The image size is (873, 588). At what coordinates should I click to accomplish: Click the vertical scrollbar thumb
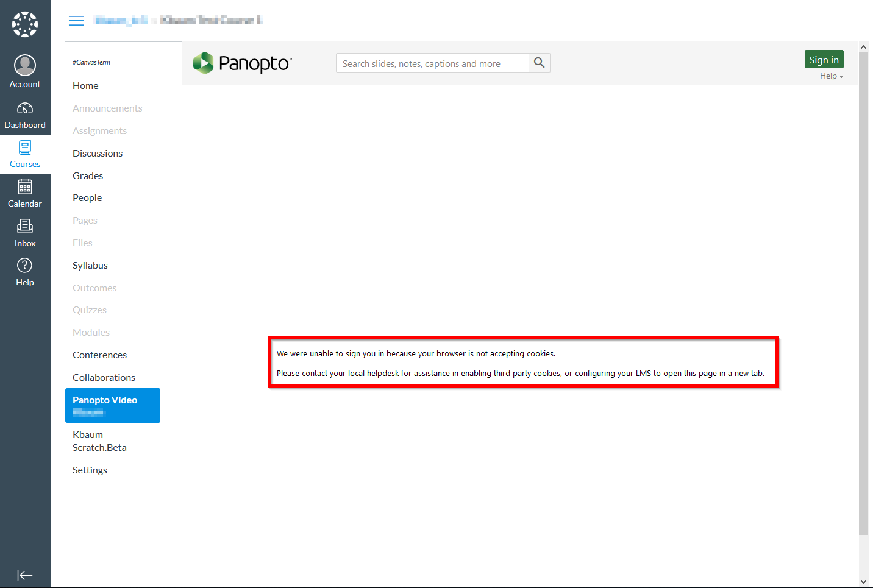[x=863, y=294]
